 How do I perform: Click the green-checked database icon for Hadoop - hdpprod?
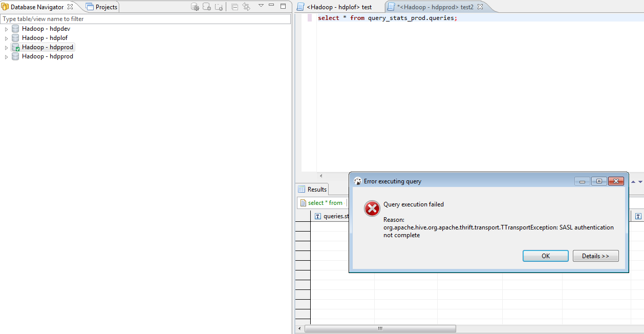(16, 47)
